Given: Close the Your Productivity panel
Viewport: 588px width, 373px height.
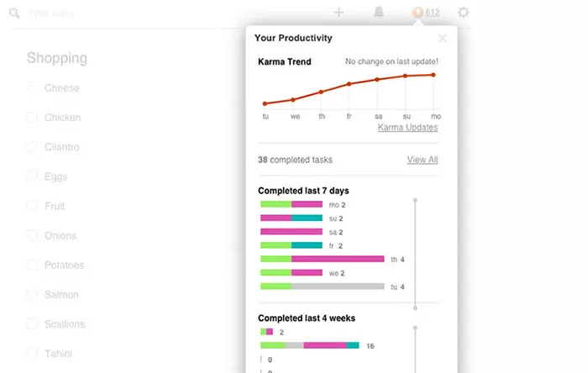Looking at the screenshot, I should (x=443, y=38).
